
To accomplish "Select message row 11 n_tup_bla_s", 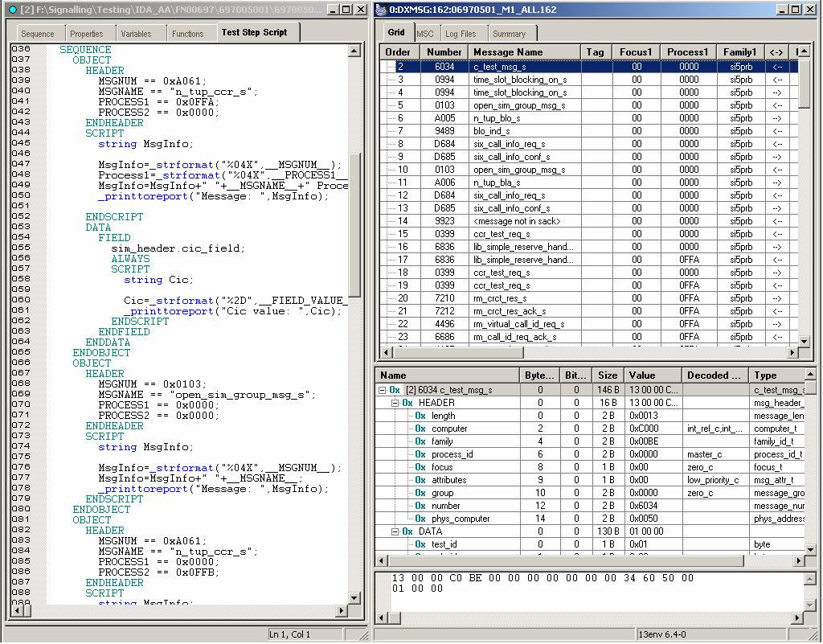I will 589,183.
